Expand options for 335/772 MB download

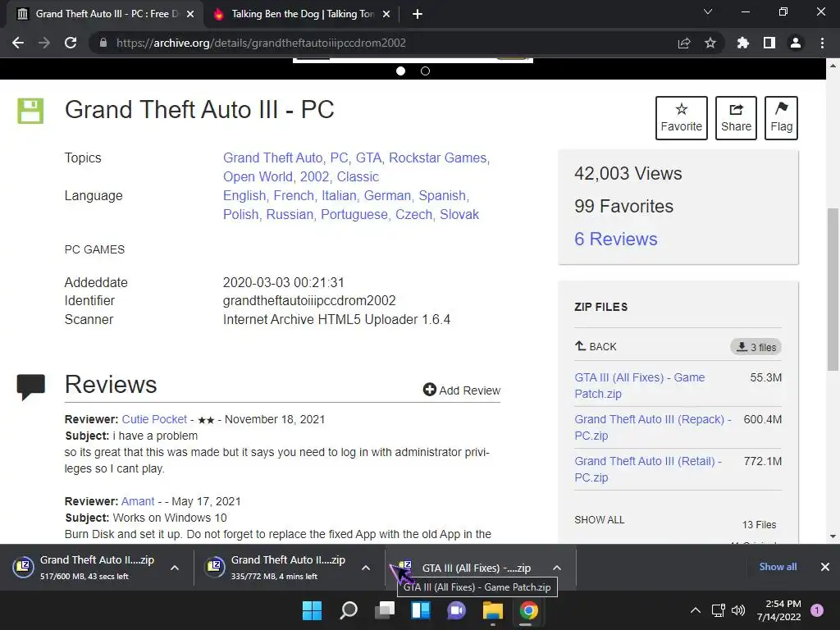[x=366, y=568]
